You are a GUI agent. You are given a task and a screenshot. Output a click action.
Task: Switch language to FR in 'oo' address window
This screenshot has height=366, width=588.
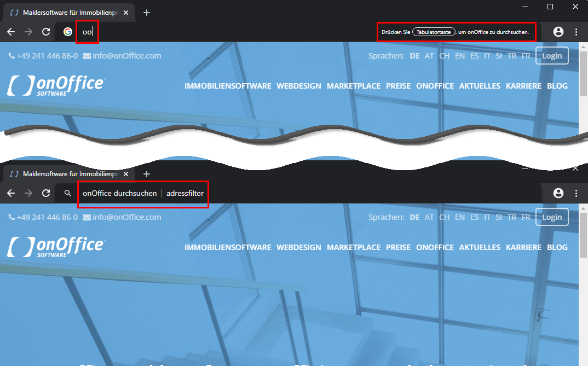pos(526,56)
